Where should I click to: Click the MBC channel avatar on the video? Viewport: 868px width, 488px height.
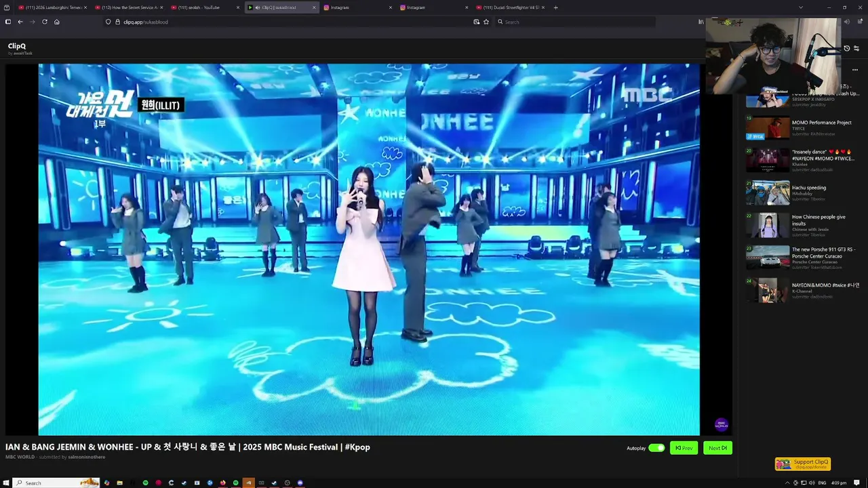722,425
